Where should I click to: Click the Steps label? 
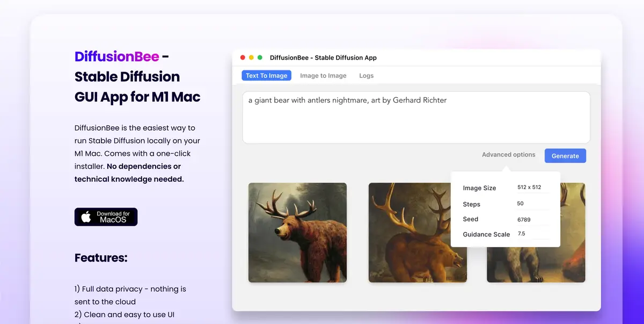coord(471,204)
